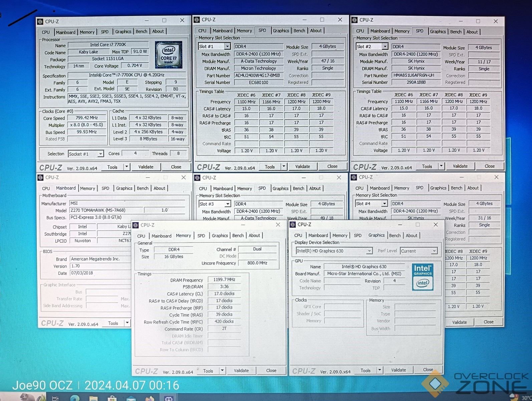The width and height of the screenshot is (532, 401).
Task: Expand the Perf Level Current dropdown
Action: click(x=434, y=251)
